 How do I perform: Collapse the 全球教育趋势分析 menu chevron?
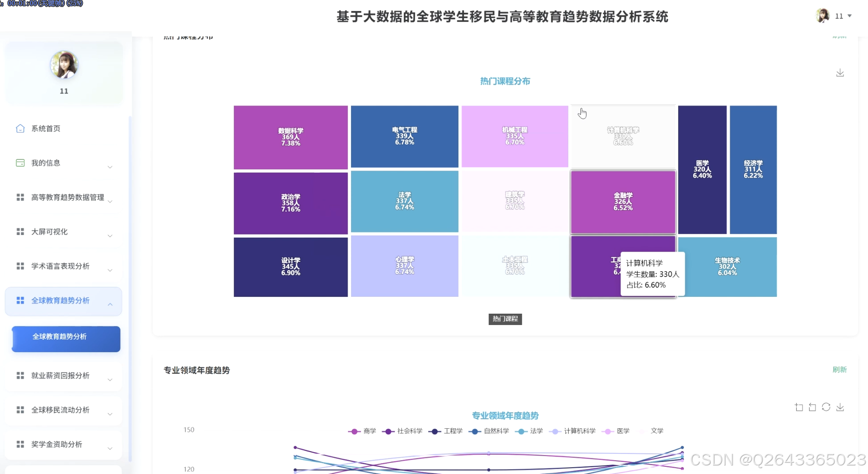[110, 304]
